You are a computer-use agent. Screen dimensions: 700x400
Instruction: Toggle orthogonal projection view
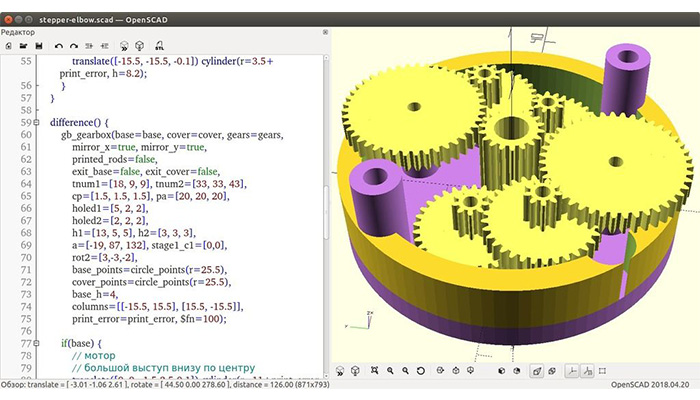pos(553,370)
